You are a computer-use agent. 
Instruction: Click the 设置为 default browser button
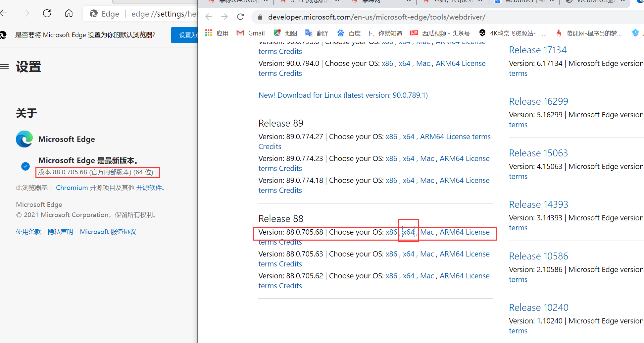pos(184,35)
